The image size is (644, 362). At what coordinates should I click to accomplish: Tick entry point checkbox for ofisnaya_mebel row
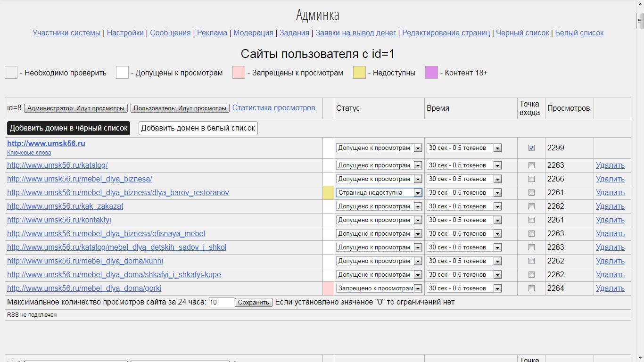532,234
